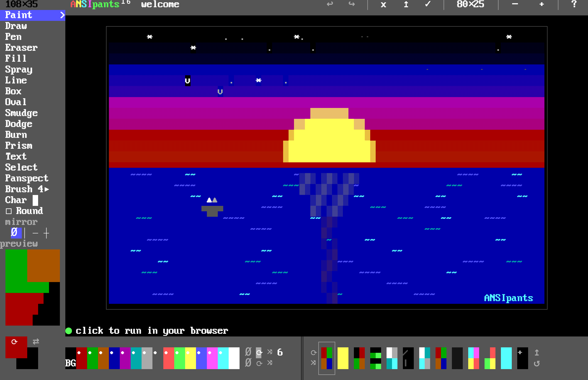Enable both-axis mirror cross option

coord(46,233)
